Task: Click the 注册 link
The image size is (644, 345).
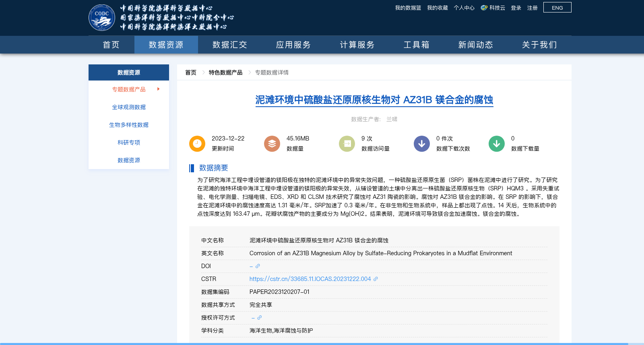Action: (533, 8)
